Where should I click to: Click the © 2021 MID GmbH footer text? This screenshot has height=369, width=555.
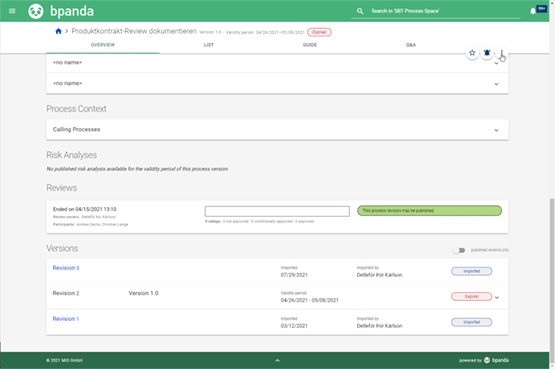coord(64,361)
